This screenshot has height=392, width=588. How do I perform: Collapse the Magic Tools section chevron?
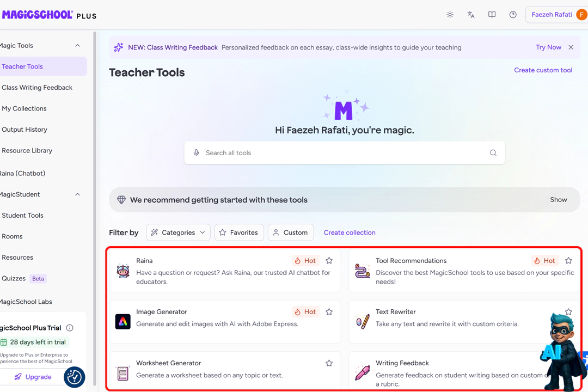(78, 45)
